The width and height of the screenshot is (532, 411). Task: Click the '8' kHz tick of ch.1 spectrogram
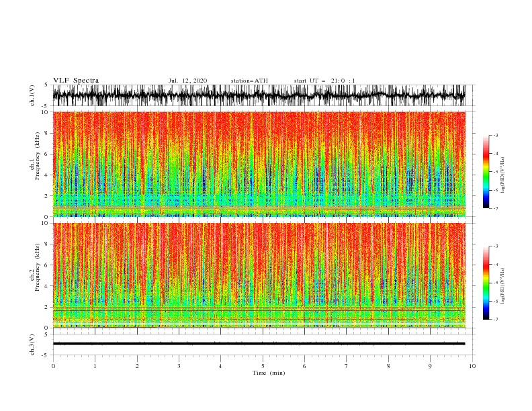[48, 133]
